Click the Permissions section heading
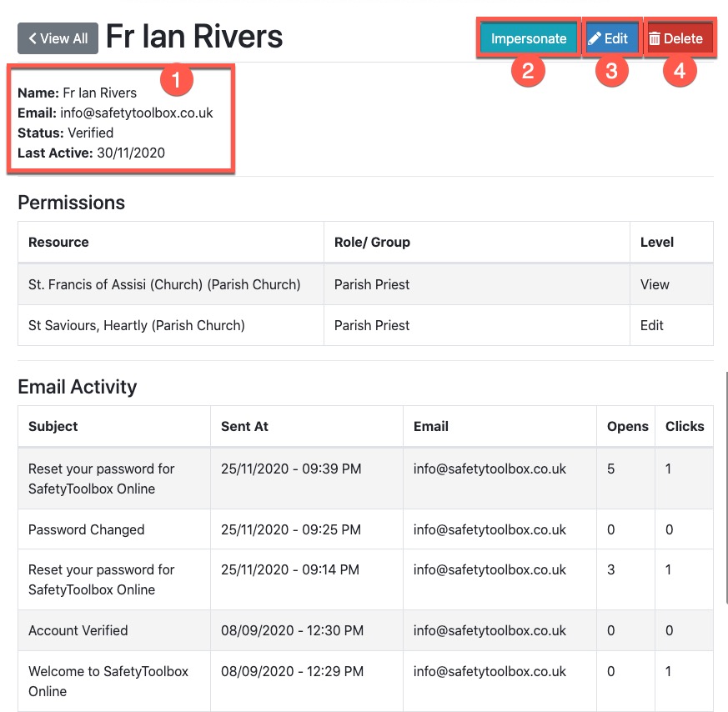Screen dimensions: 728x712 pyautogui.click(x=71, y=203)
